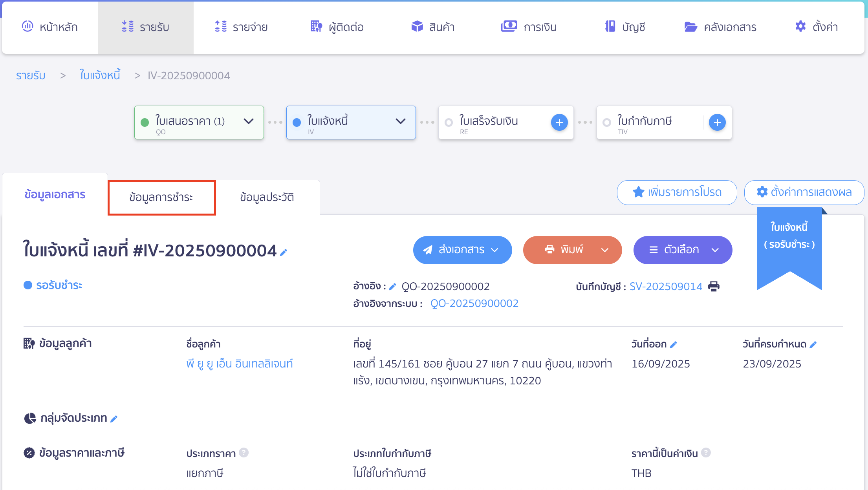Edit invoice number with the pencil icon
This screenshot has width=868, height=490.
click(284, 252)
